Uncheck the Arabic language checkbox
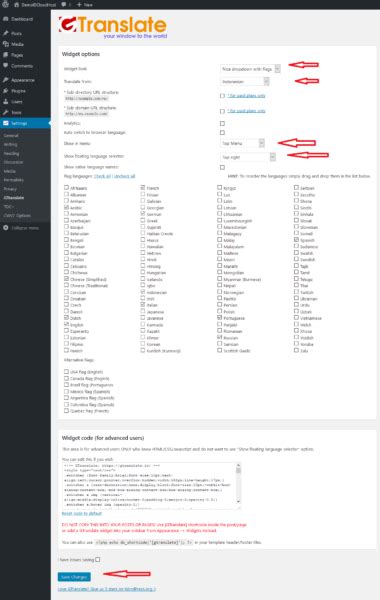Viewport: 380px width, 600px height. pyautogui.click(x=67, y=207)
